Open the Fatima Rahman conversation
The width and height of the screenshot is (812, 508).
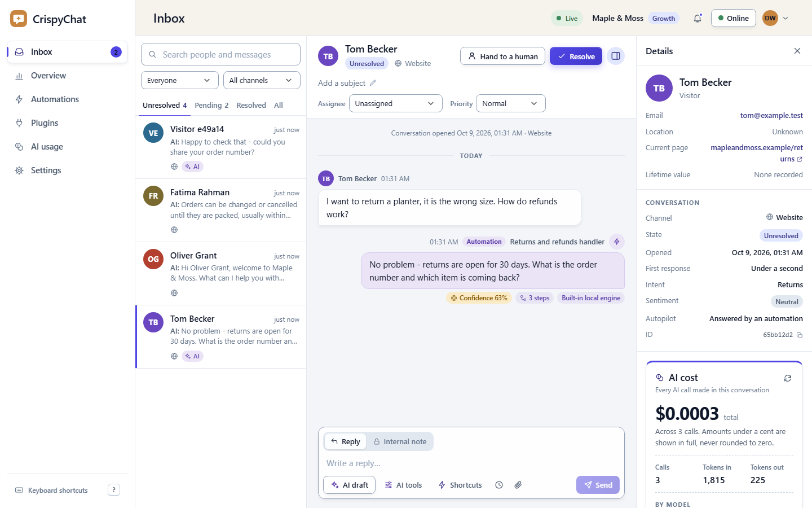pyautogui.click(x=221, y=211)
